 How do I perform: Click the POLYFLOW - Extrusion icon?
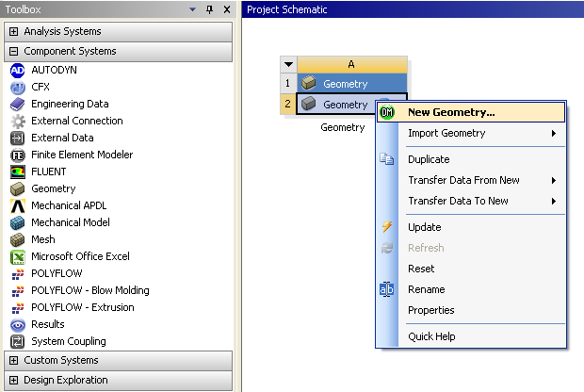[18, 308]
